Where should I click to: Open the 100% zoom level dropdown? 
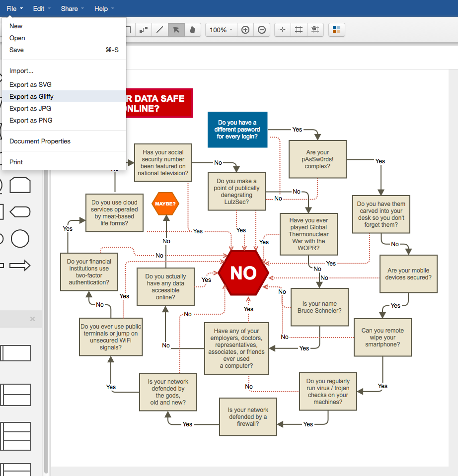(221, 30)
